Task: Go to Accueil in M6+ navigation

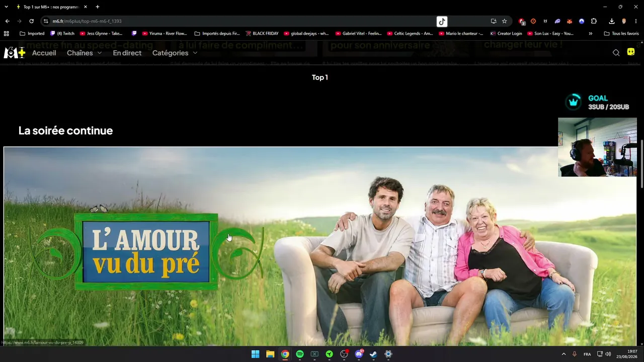Action: 44,53
